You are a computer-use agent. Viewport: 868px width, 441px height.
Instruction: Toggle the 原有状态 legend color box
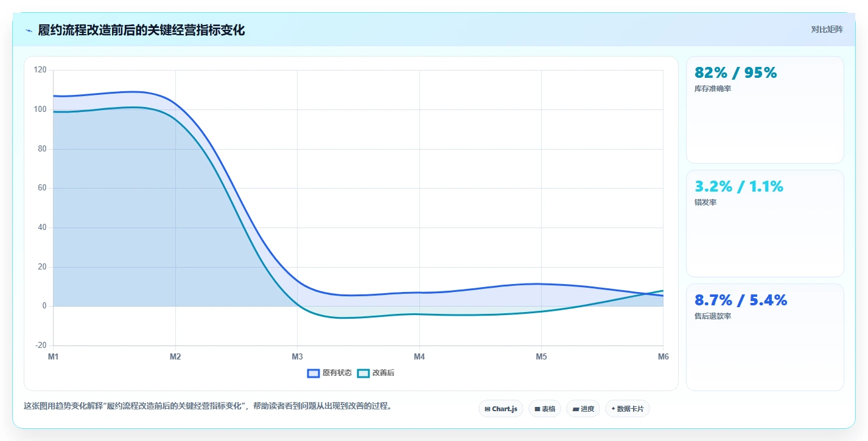pos(313,373)
